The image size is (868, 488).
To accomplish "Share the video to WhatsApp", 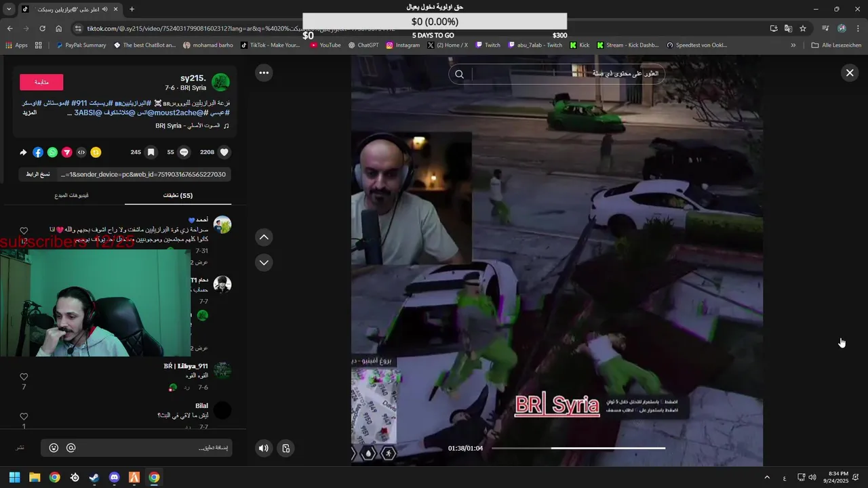I will (x=52, y=152).
